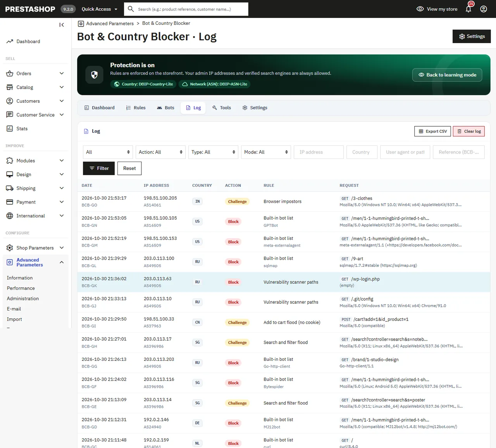Click the Export CSV button
Viewport: 496px width, 448px height.
(x=433, y=131)
